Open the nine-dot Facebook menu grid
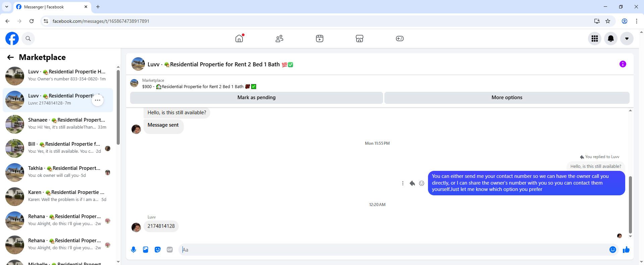The width and height of the screenshot is (644, 265). 595,39
